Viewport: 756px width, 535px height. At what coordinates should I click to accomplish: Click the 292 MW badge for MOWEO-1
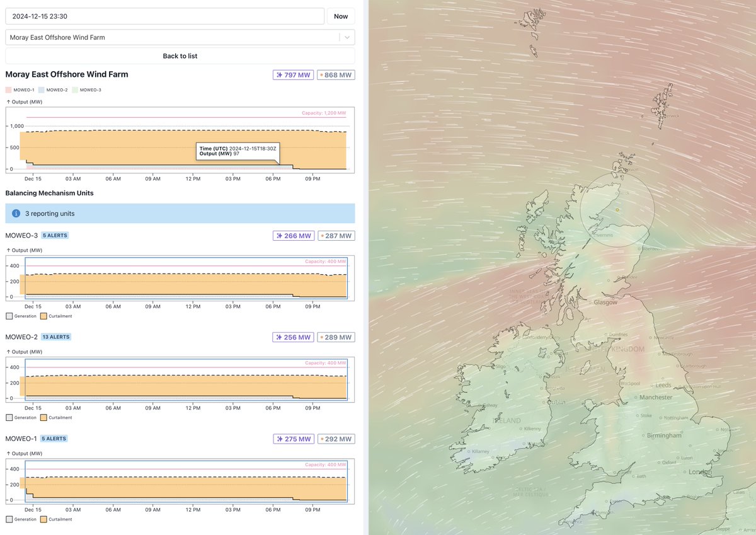[336, 439]
